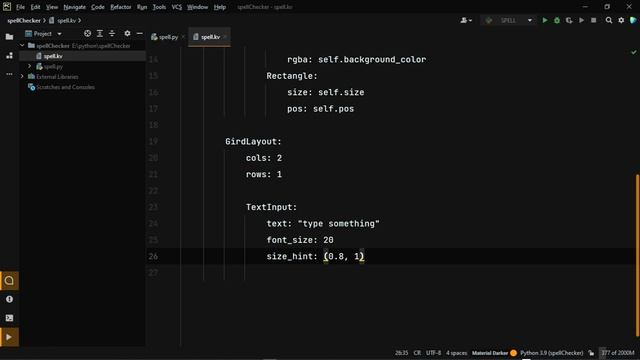Screen dimensions: 640x360
Task: Open the Code menu
Action: pos(98,7)
